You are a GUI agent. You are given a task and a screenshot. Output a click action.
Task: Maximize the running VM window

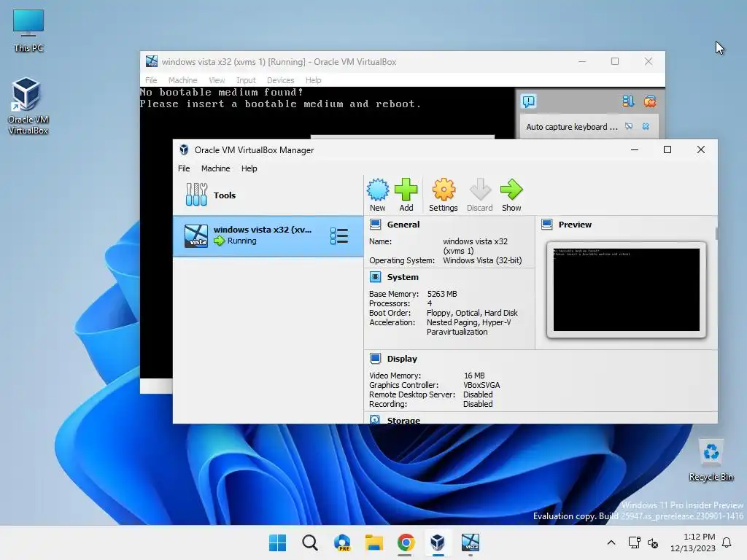615,61
